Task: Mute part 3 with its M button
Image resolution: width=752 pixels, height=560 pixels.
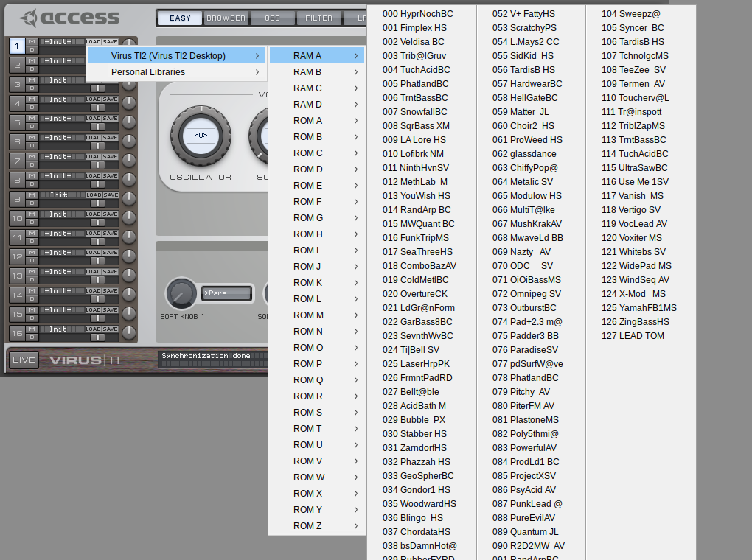Action: tap(32, 80)
